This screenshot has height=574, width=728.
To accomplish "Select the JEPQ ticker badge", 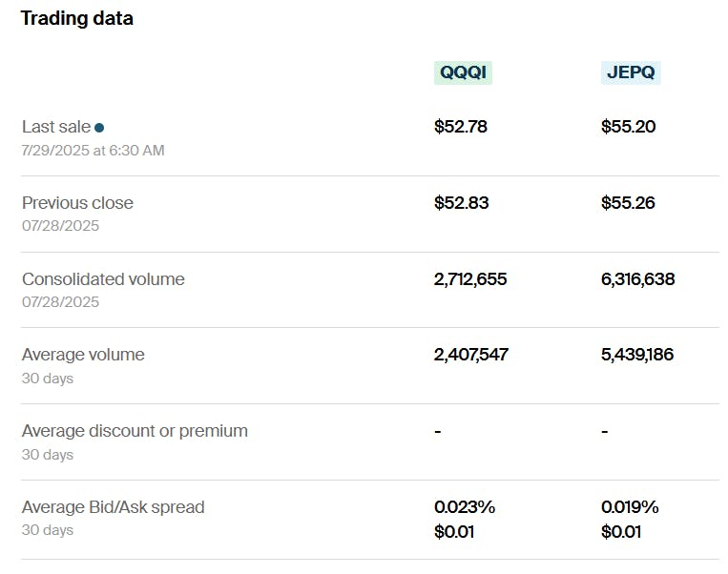I will tap(630, 72).
